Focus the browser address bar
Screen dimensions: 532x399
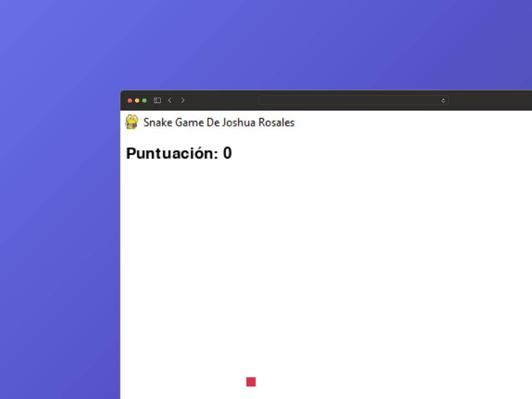click(349, 100)
